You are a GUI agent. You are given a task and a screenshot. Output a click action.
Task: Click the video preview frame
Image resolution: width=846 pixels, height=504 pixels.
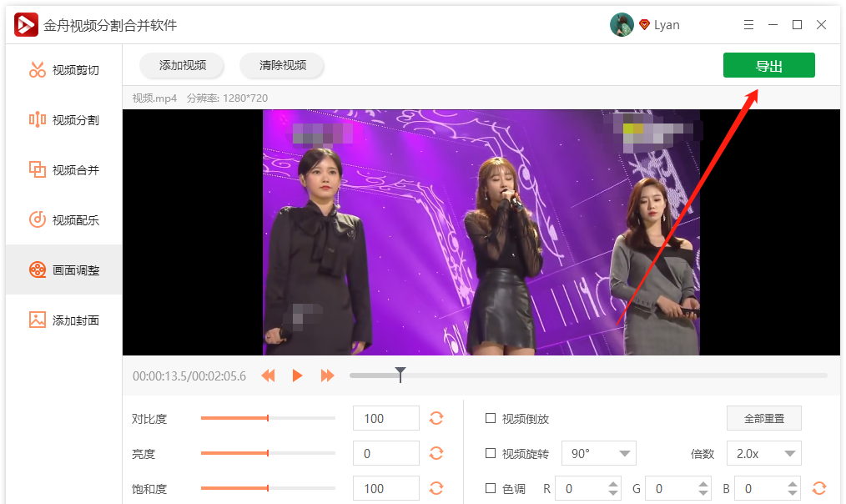pos(481,232)
